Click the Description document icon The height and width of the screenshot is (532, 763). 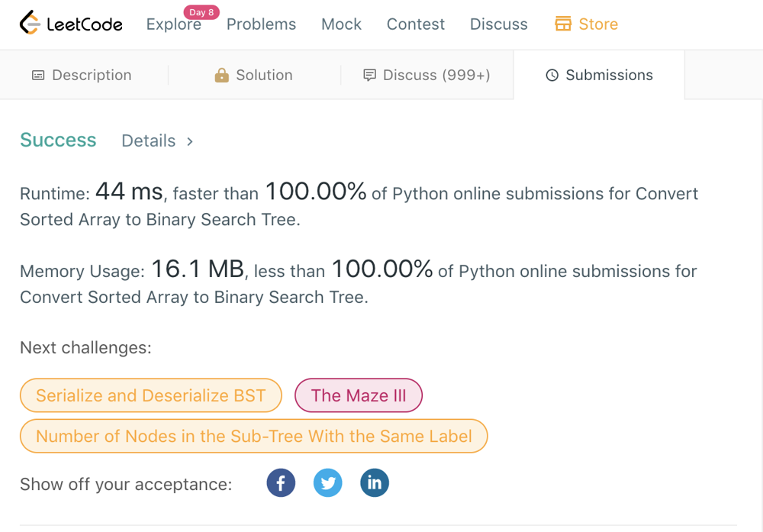[38, 75]
